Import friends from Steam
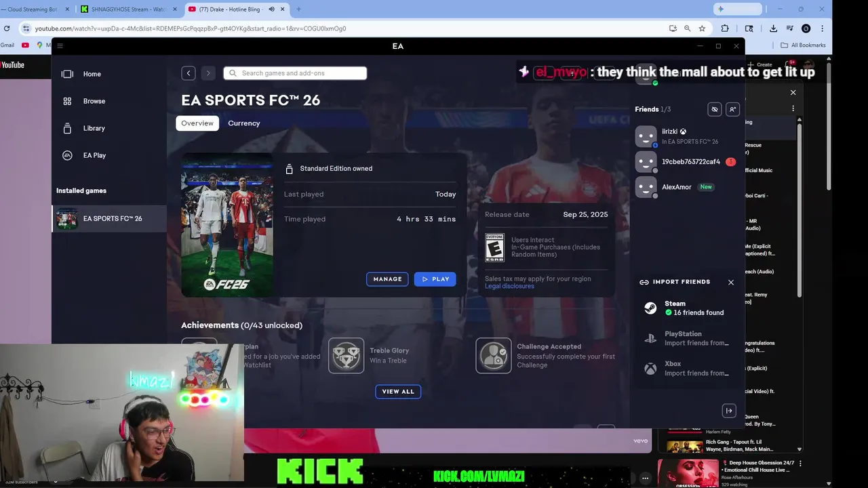The image size is (868, 488). pyautogui.click(x=686, y=308)
